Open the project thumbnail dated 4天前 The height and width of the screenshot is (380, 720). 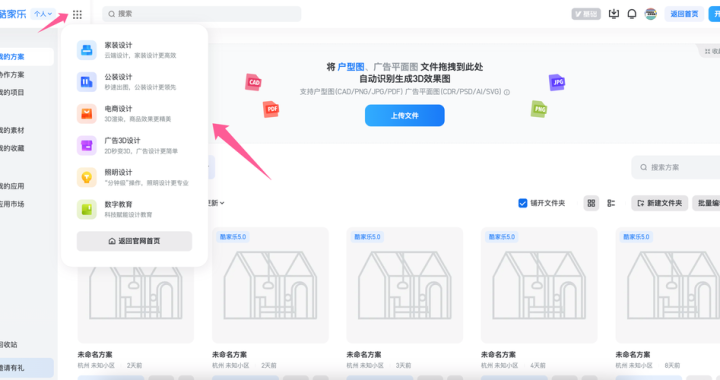tap(539, 285)
